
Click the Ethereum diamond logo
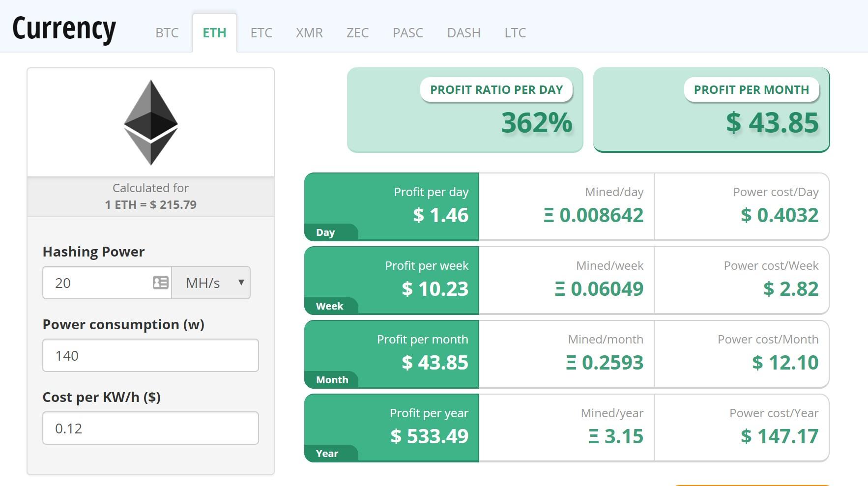pos(150,122)
